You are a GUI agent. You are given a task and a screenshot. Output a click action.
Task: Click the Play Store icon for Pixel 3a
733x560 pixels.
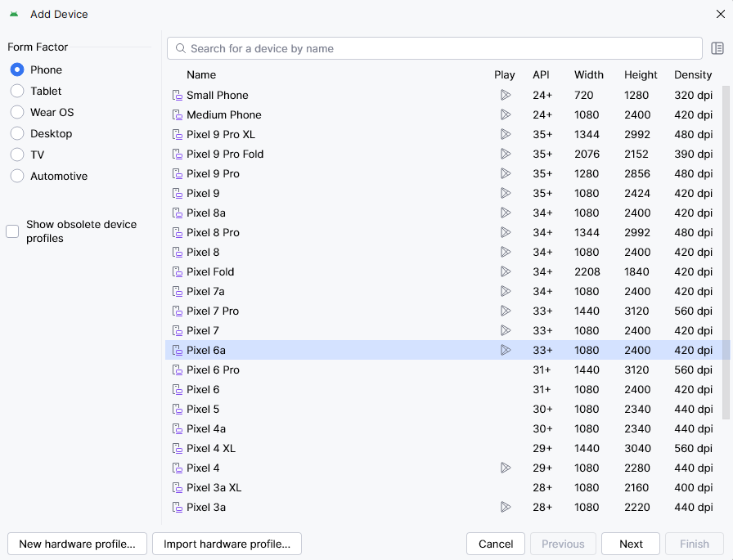click(505, 507)
